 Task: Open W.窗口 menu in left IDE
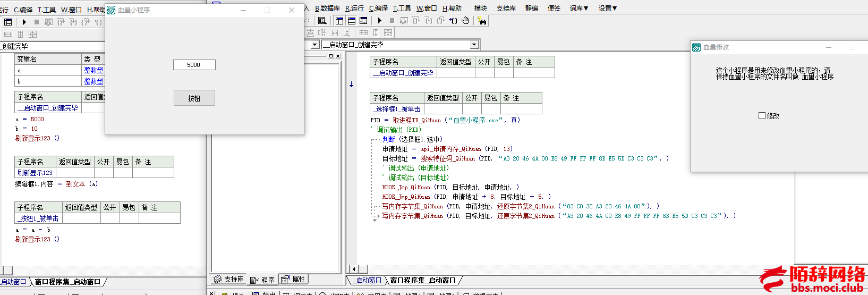(x=71, y=10)
